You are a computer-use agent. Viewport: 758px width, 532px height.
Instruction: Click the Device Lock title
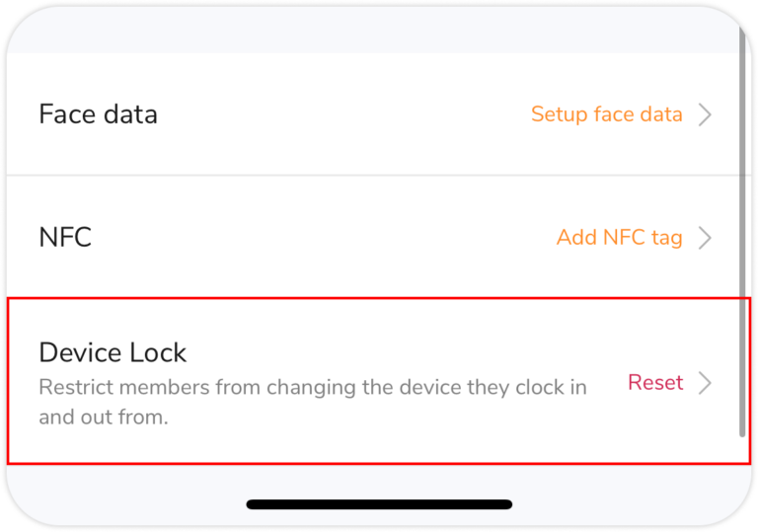[113, 352]
